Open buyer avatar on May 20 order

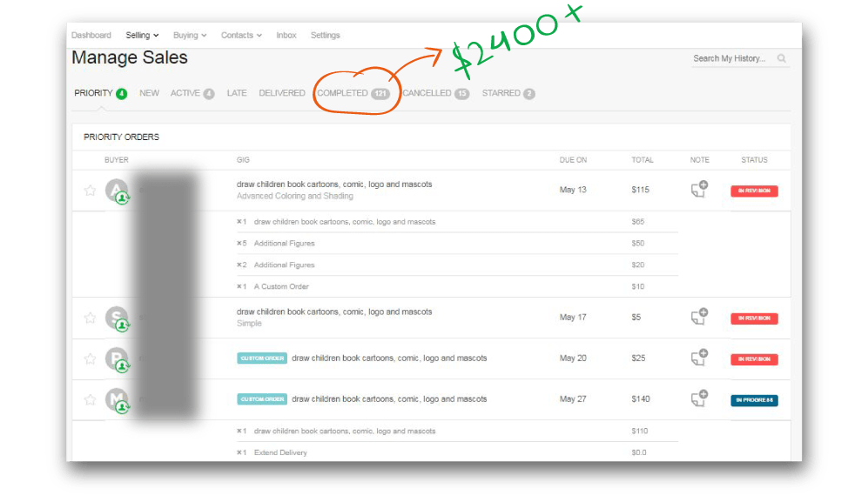[x=117, y=359]
